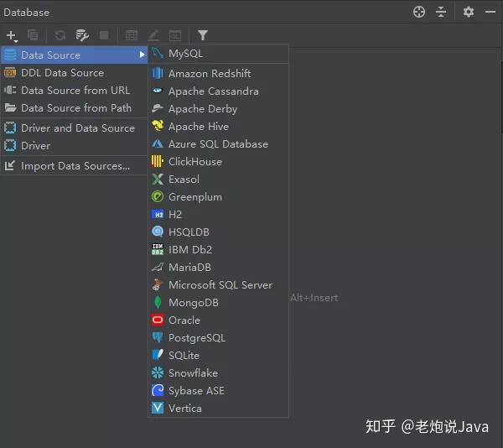Viewport: 503px width, 448px height.
Task: Open Import Data Sources...
Action: click(x=74, y=166)
